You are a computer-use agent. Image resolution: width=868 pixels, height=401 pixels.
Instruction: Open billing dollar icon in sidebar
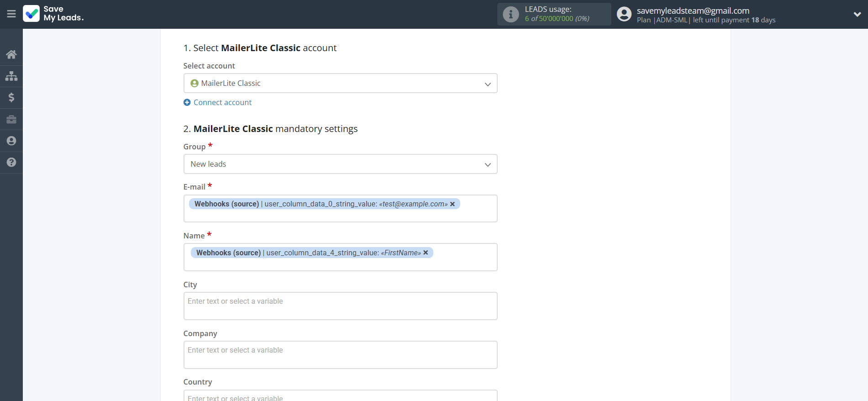tap(11, 97)
